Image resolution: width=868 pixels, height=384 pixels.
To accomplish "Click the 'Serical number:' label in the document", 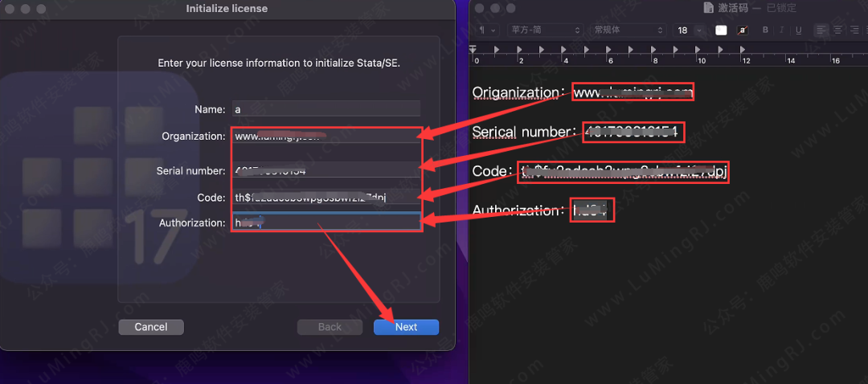I will [523, 133].
